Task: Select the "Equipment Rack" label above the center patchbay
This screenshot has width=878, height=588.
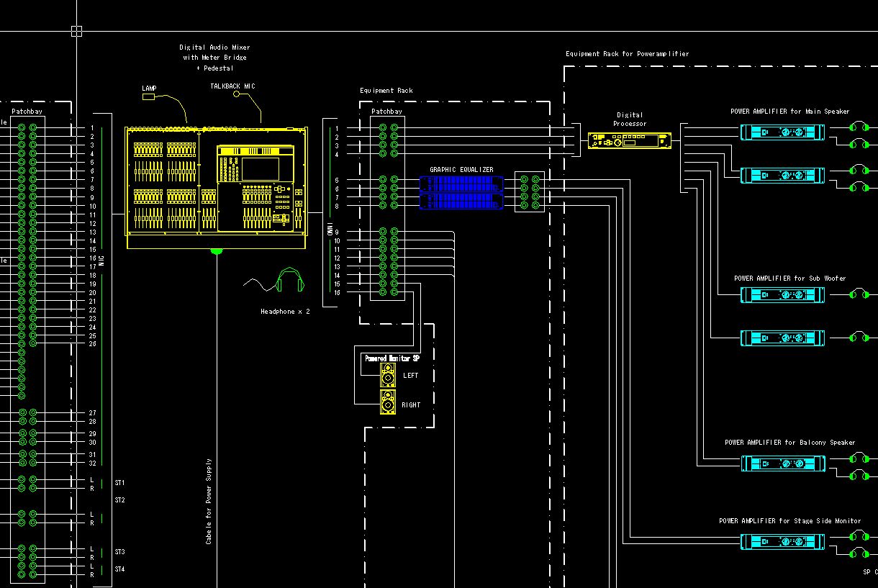Action: pos(386,91)
